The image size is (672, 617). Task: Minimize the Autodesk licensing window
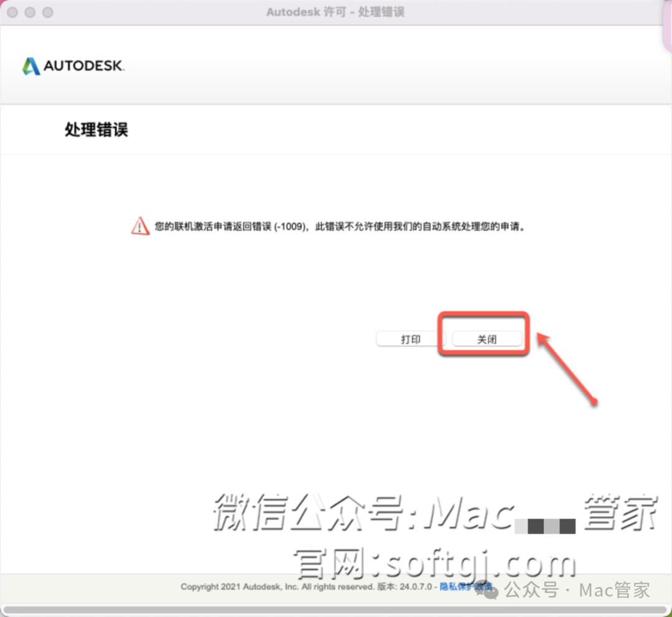coord(30,12)
